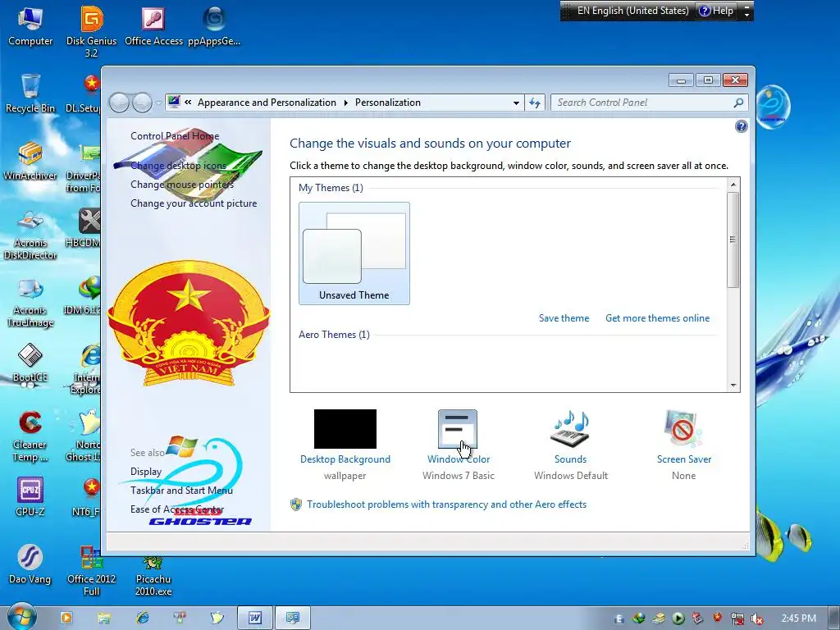Click in the Search Control Panel field
Viewport: 840px width, 630px height.
click(x=642, y=103)
